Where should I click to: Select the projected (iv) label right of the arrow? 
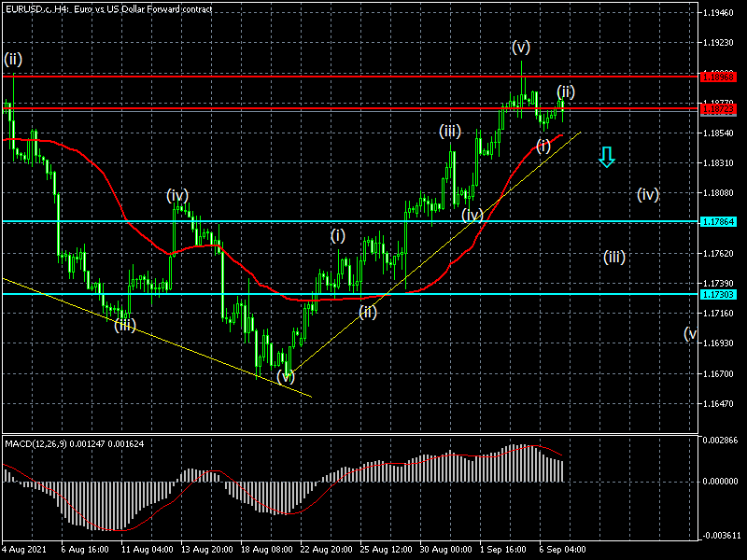click(648, 194)
